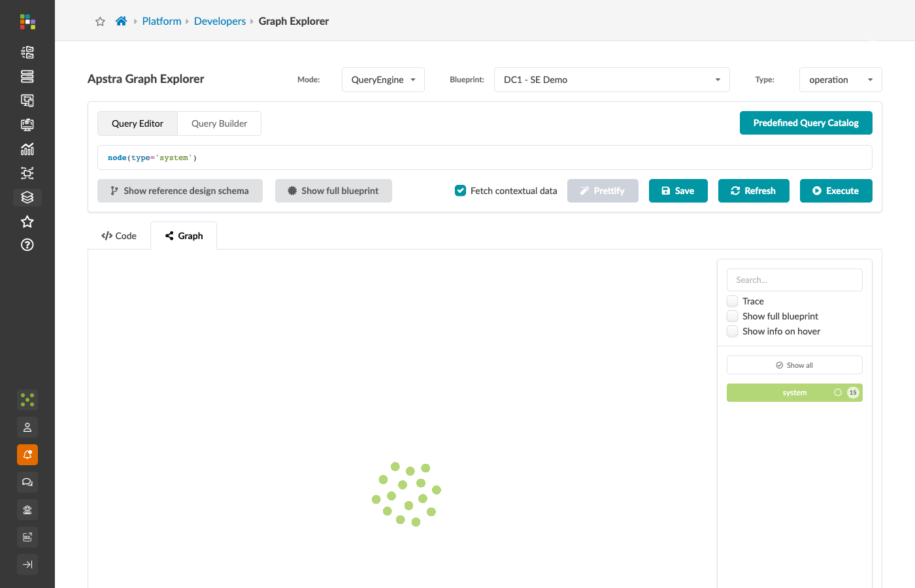Open the Analytics chart icon in sidebar
Screen dimensions: 915x588
tap(27, 149)
